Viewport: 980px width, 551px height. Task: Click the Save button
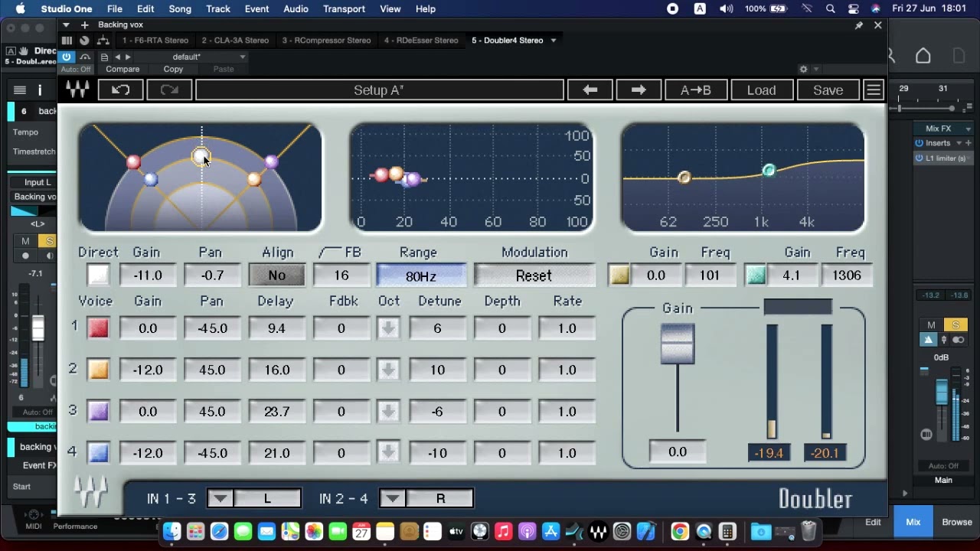(828, 90)
